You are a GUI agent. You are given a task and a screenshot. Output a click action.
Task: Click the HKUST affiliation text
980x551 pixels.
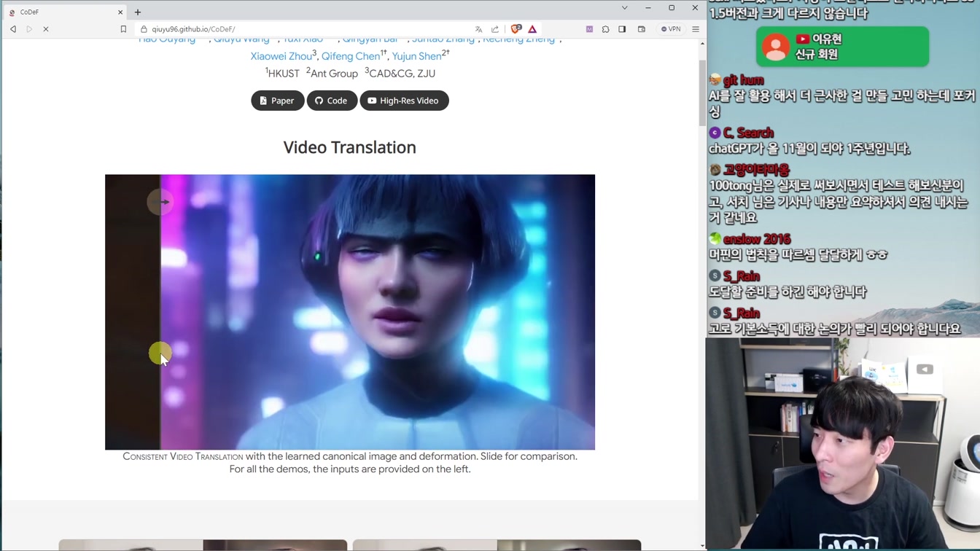pos(282,74)
